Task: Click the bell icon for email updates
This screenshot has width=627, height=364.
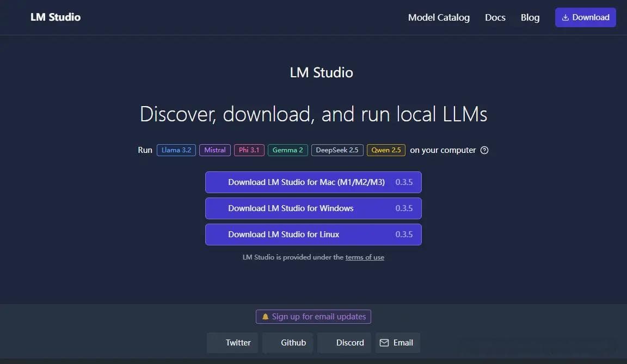Action: (x=265, y=317)
